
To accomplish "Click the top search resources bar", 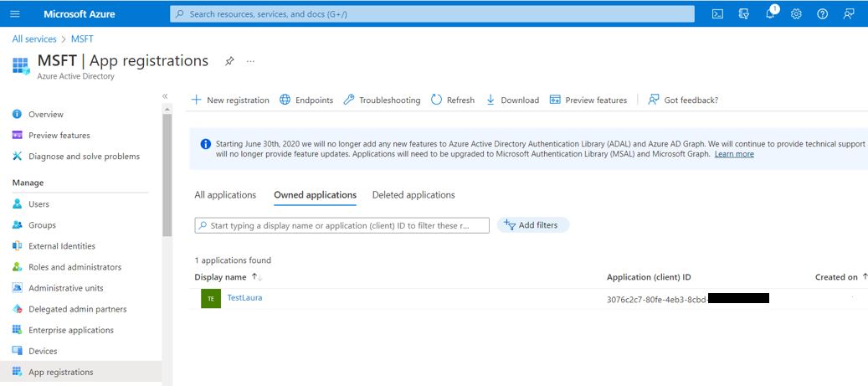I will tap(432, 14).
